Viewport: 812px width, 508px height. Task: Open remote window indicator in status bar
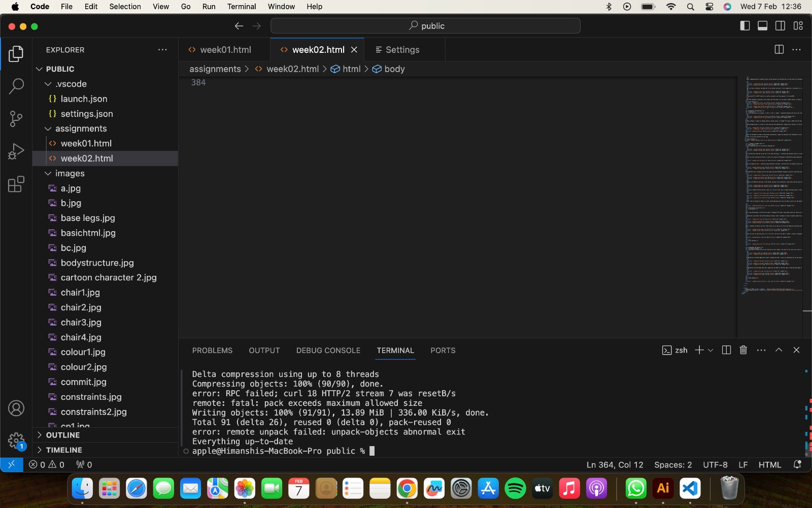click(11, 465)
